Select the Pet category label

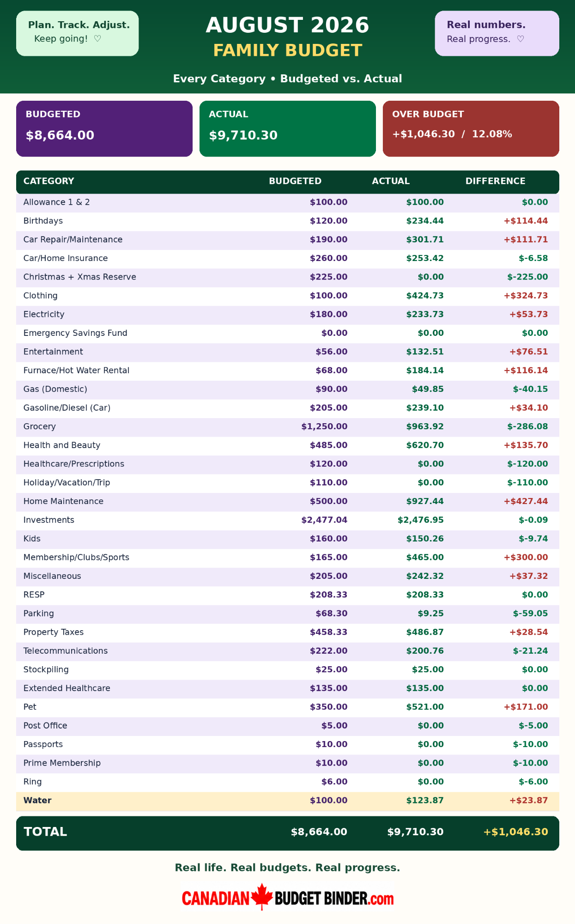(30, 707)
